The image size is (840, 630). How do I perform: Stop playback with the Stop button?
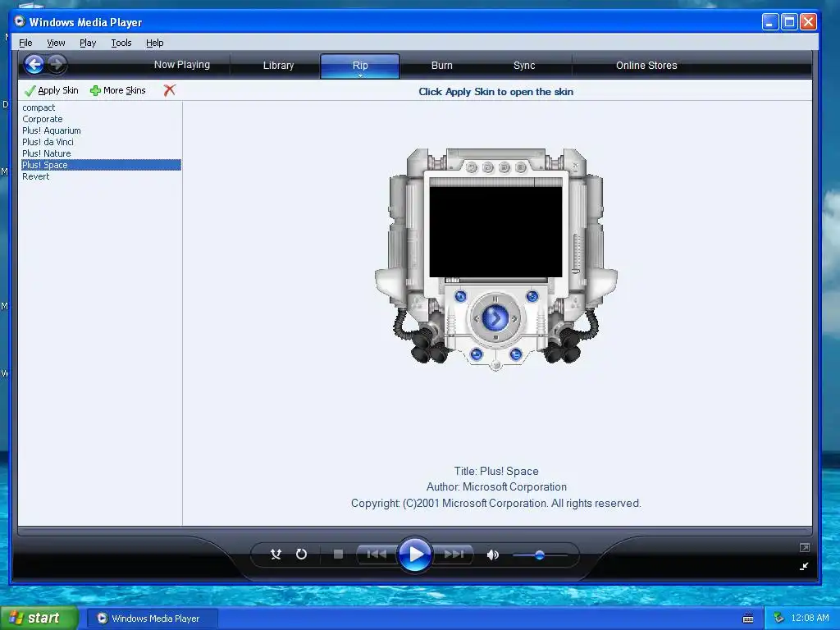coord(338,554)
